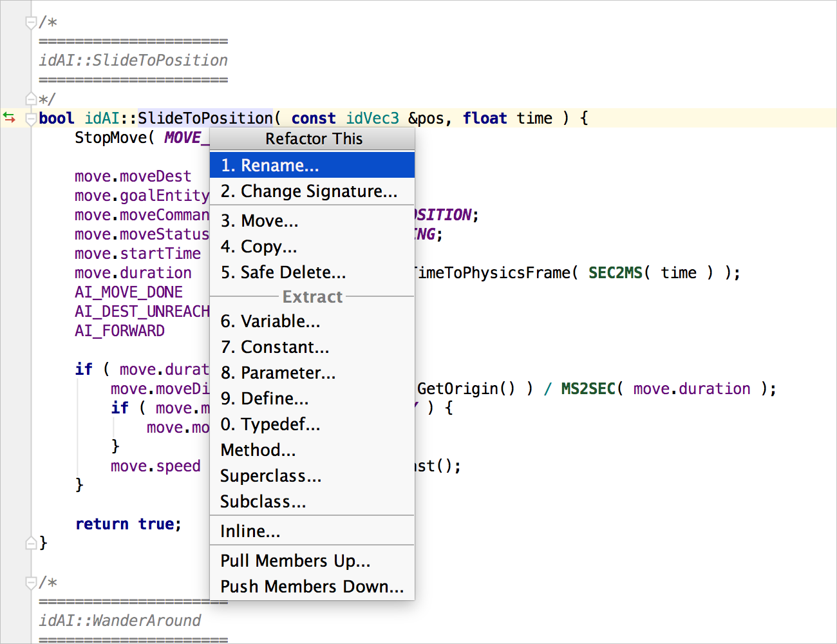The height and width of the screenshot is (644, 837).
Task: Choose 'Push Members Down...' option
Action: pyautogui.click(x=312, y=587)
